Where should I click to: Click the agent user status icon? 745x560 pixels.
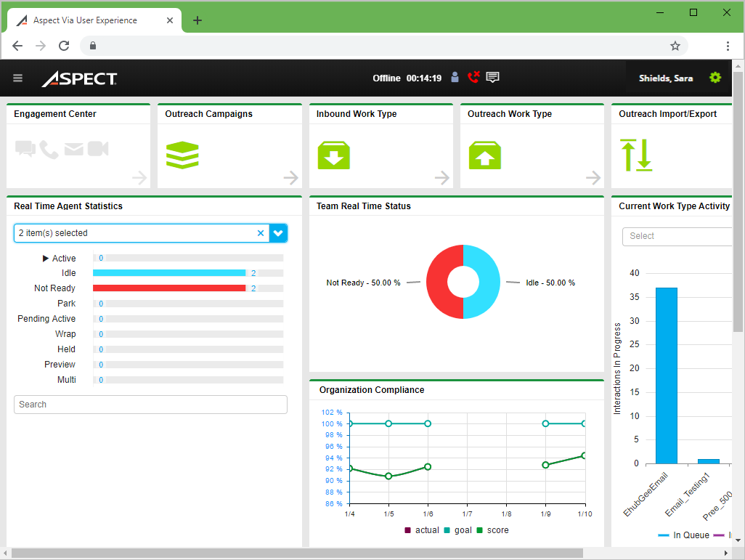pyautogui.click(x=455, y=77)
